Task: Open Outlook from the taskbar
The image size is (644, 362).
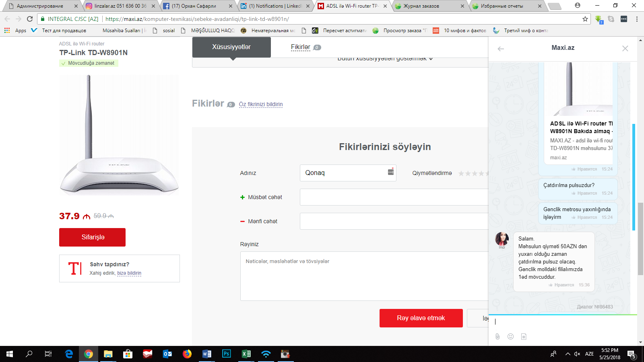Action: pyautogui.click(x=167, y=354)
